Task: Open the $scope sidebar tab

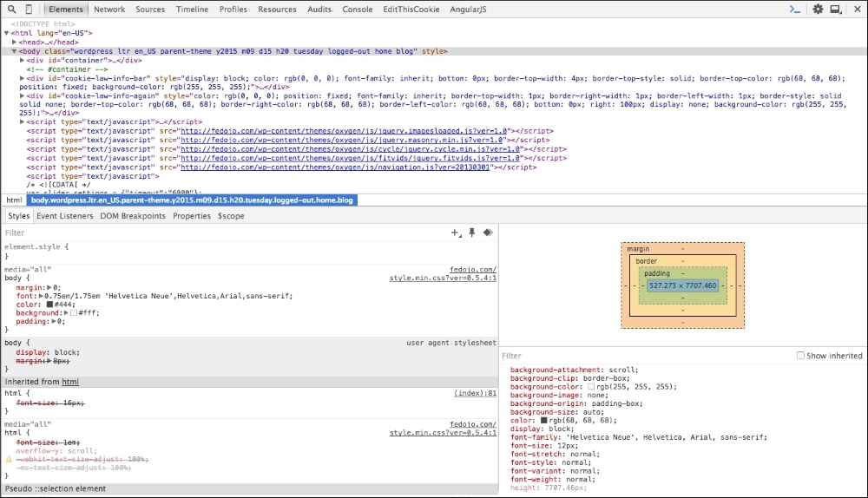Action: (x=231, y=216)
